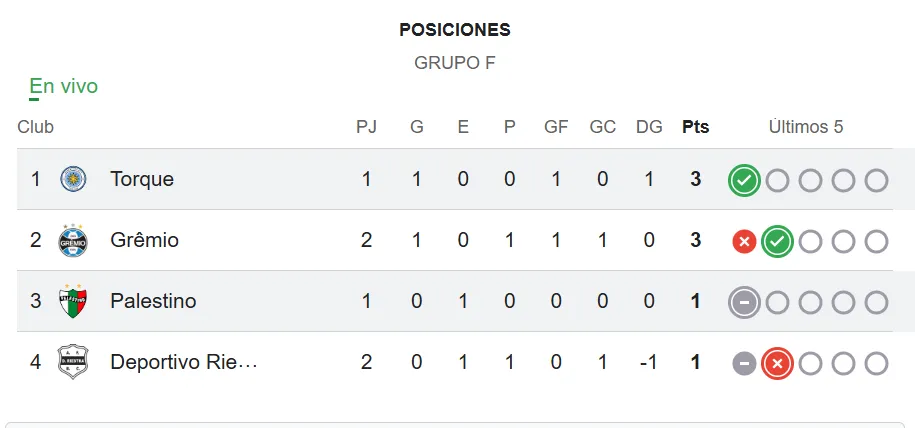Click Grêmio's green win result icon
The image size is (915, 428).
[777, 242]
